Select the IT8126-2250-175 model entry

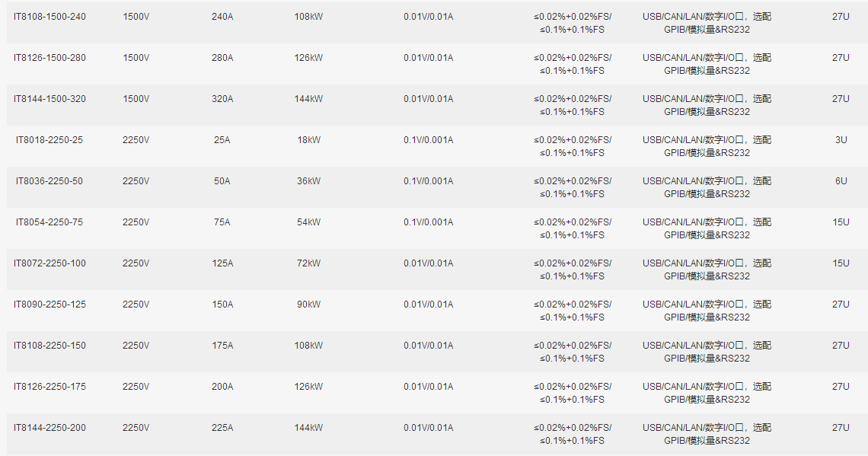point(49,387)
